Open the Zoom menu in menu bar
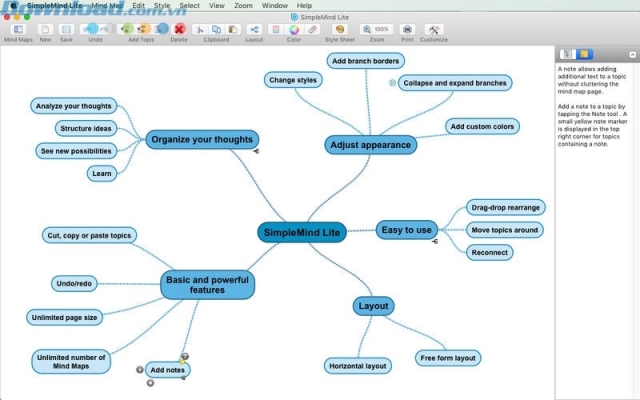 click(243, 5)
